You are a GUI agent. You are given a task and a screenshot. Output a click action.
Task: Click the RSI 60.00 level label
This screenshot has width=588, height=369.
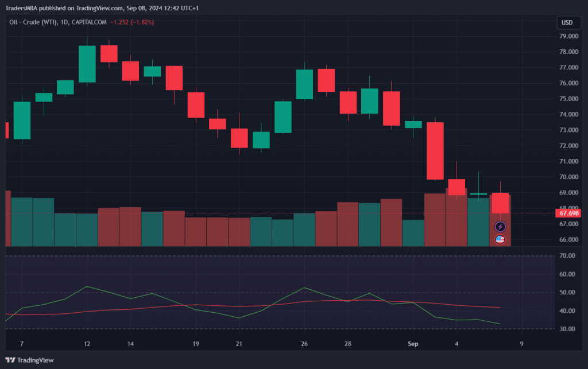coord(567,274)
